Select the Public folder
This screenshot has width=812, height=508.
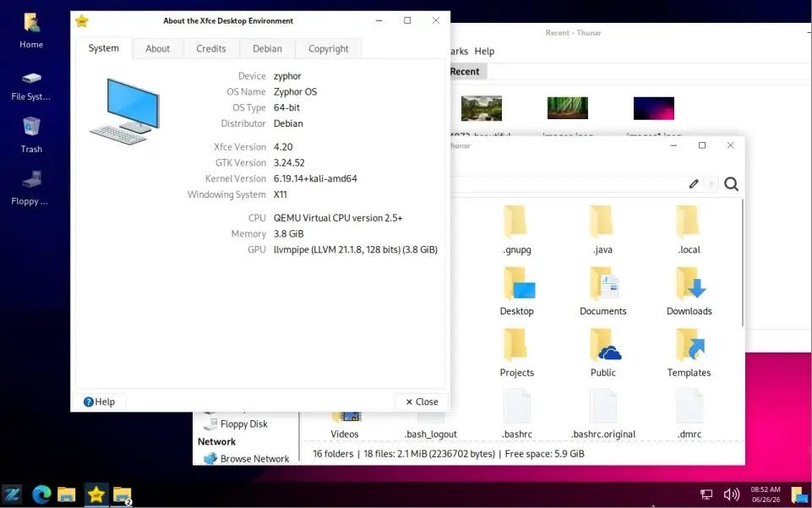[602, 352]
